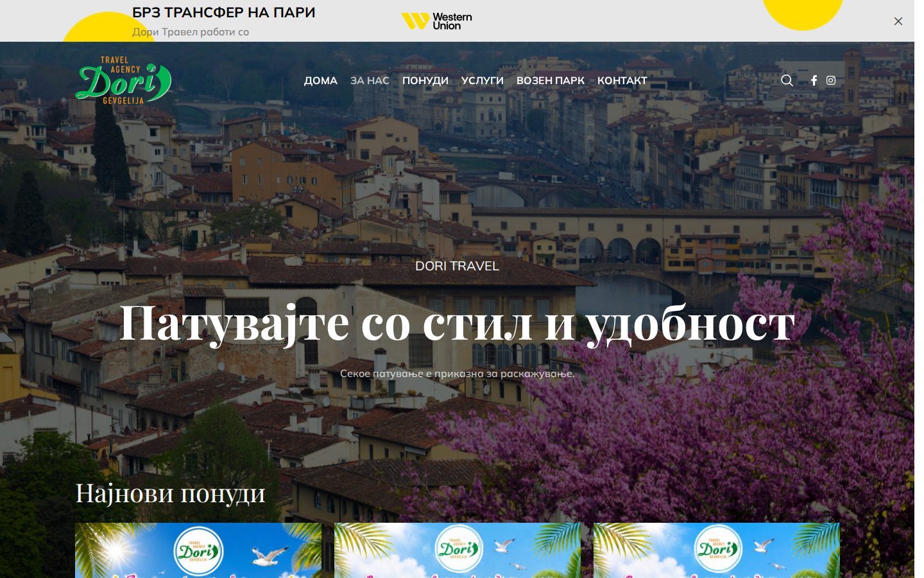The height and width of the screenshot is (578, 924).
Task: Open the third offer thumbnail
Action: (x=717, y=550)
